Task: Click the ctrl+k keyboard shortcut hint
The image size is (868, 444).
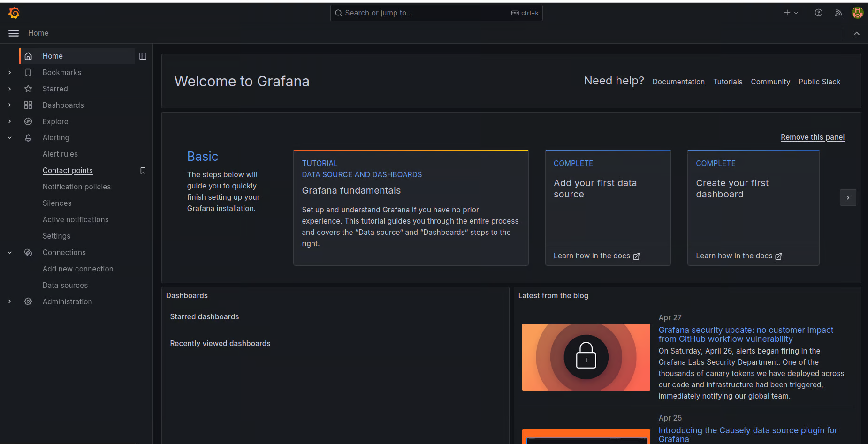Action: (x=525, y=13)
